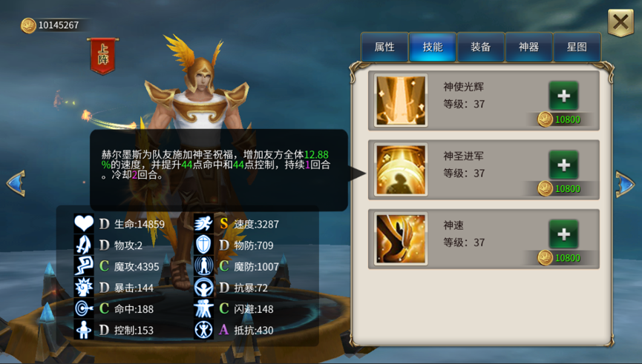Viewport: 642px width, 364px height.
Task: Open the 星图 tab
Action: click(x=577, y=47)
